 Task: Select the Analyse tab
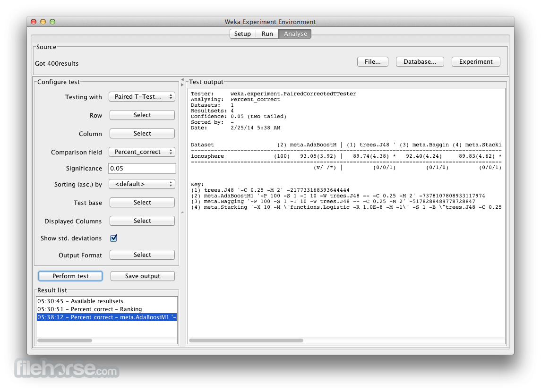pos(295,34)
